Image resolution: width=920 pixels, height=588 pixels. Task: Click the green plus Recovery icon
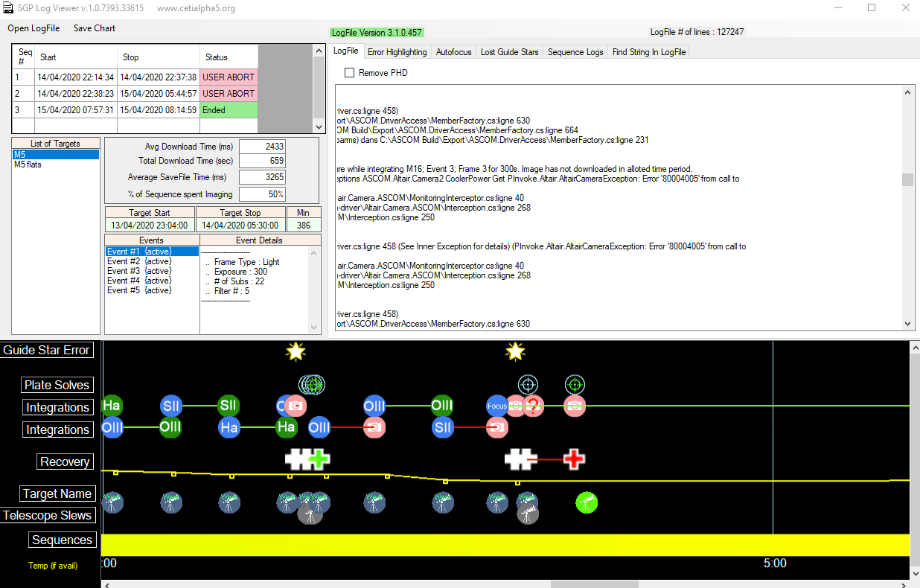pyautogui.click(x=319, y=459)
